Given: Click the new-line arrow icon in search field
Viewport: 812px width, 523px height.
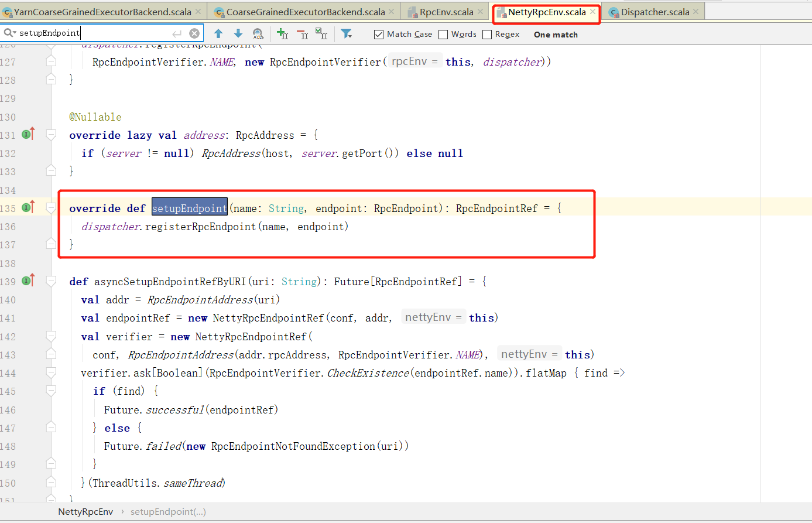Looking at the screenshot, I should [177, 34].
